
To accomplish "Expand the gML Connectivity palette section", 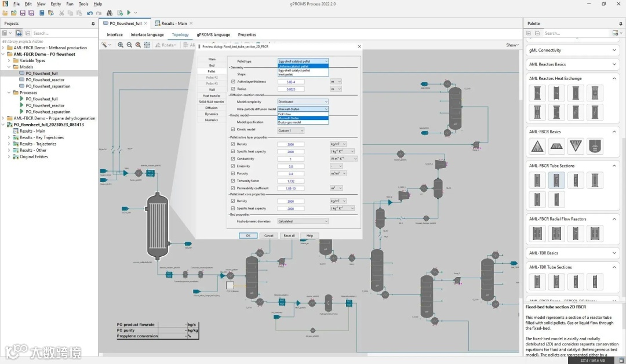I will point(614,50).
